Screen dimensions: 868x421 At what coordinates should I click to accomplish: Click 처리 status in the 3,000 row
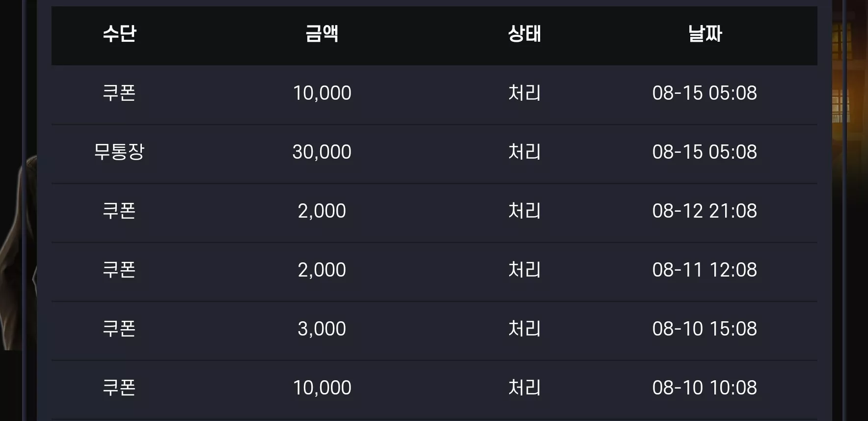(524, 329)
